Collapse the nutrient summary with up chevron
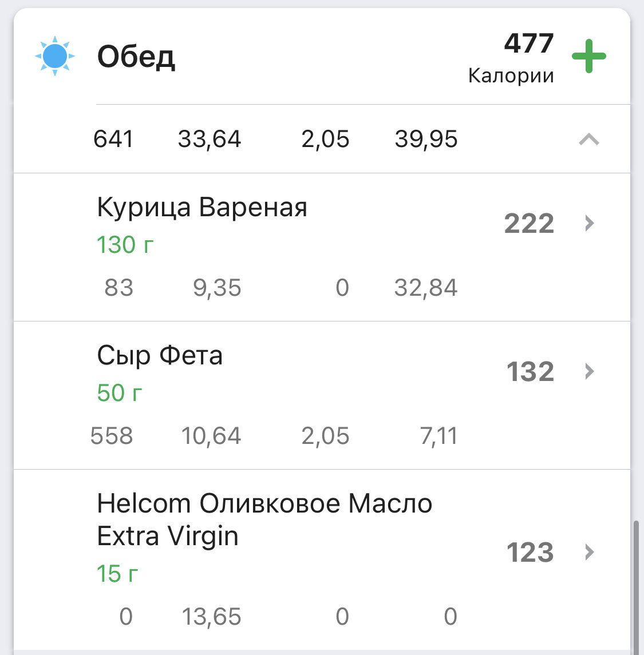Screen dimensions: 644x655 click(589, 139)
